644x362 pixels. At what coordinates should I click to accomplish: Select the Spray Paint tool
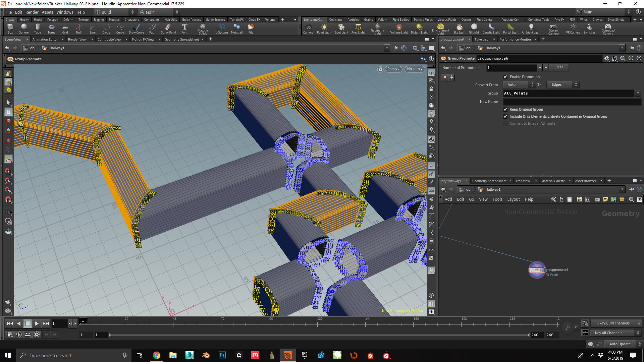(x=168, y=28)
